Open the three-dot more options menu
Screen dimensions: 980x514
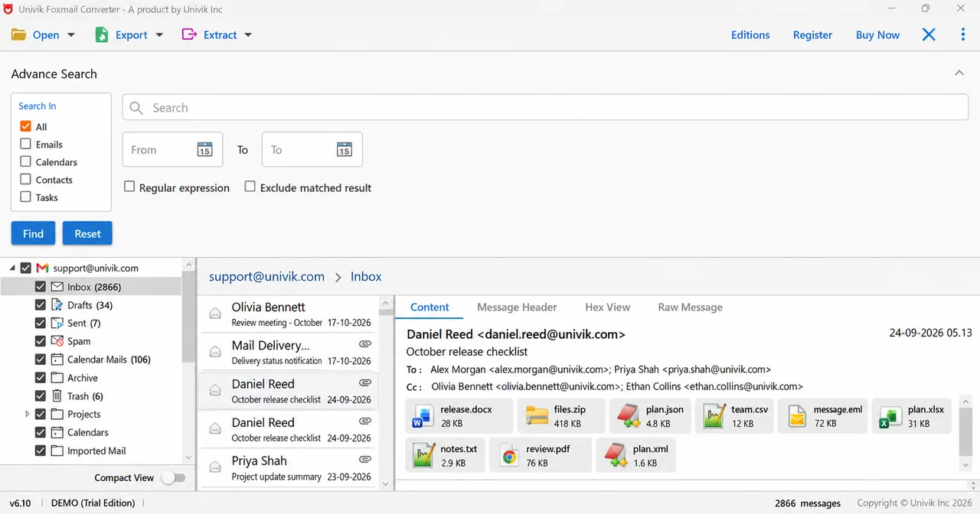tap(963, 34)
